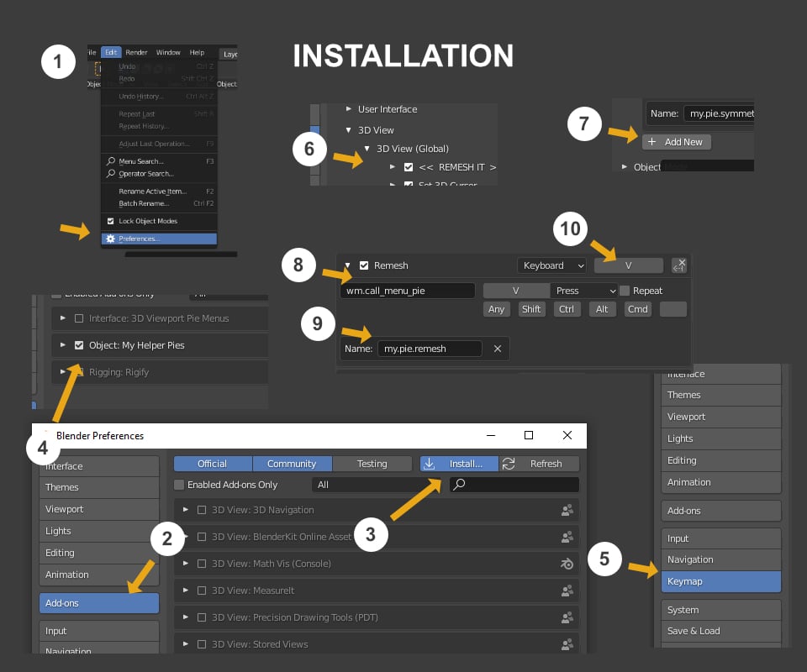Click the community icon on the Precision Drawing Tools row
The height and width of the screenshot is (672, 807).
click(x=567, y=617)
